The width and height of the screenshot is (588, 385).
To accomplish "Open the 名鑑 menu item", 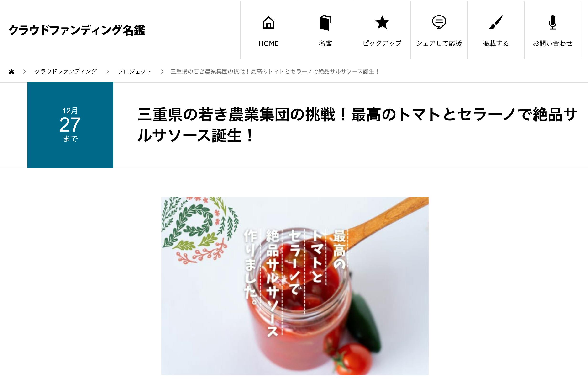I will tap(325, 43).
